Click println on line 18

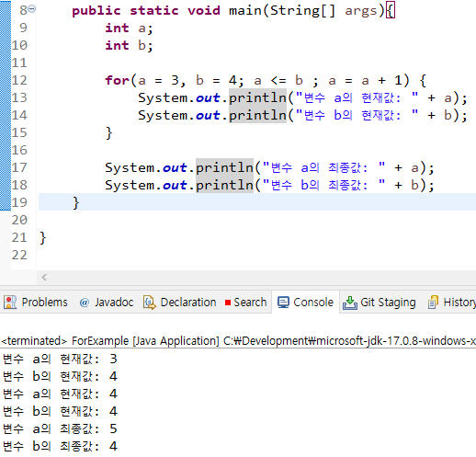(x=224, y=185)
